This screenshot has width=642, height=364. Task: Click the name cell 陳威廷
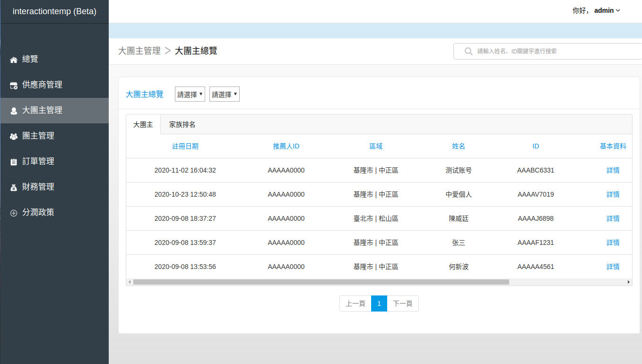[459, 218]
